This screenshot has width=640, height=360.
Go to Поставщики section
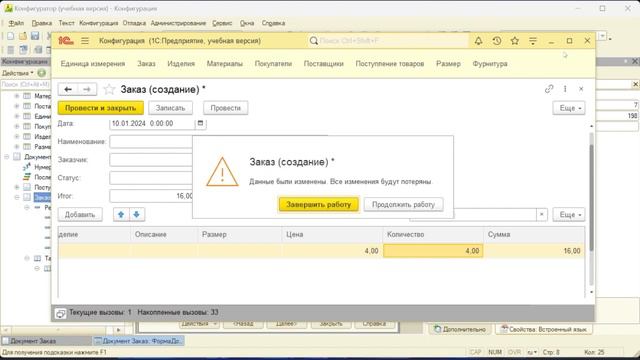coord(324,64)
